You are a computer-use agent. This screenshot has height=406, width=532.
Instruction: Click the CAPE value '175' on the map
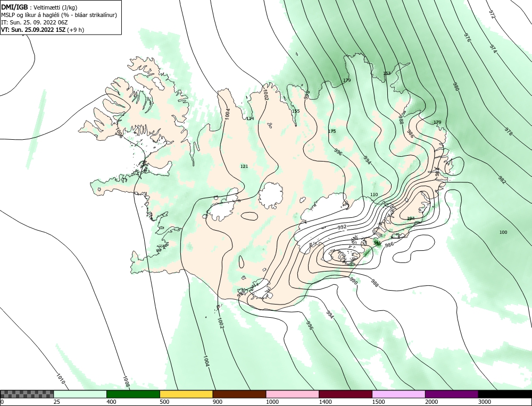click(x=332, y=131)
